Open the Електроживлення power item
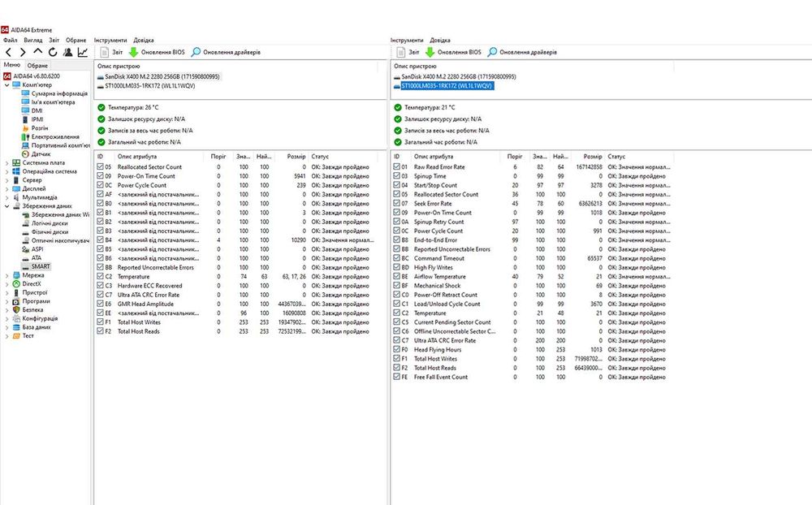The width and height of the screenshot is (812, 505). coord(55,136)
